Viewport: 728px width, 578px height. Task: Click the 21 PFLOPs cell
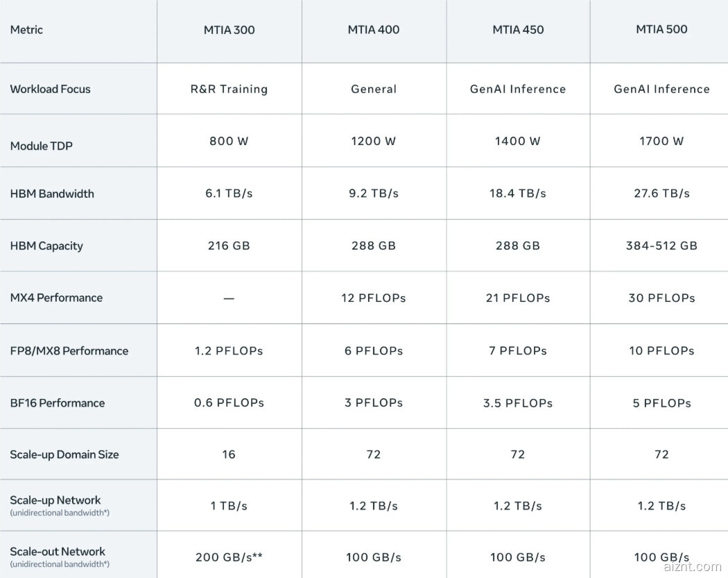click(x=518, y=298)
